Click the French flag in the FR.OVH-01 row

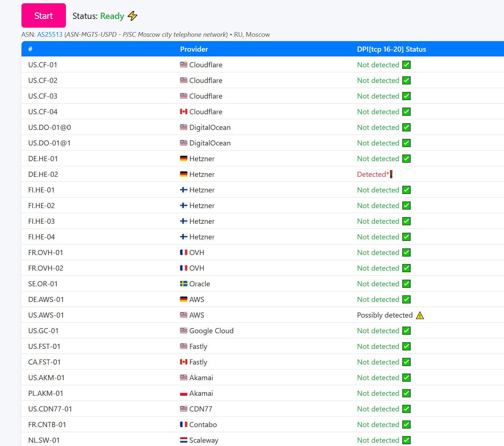(184, 252)
